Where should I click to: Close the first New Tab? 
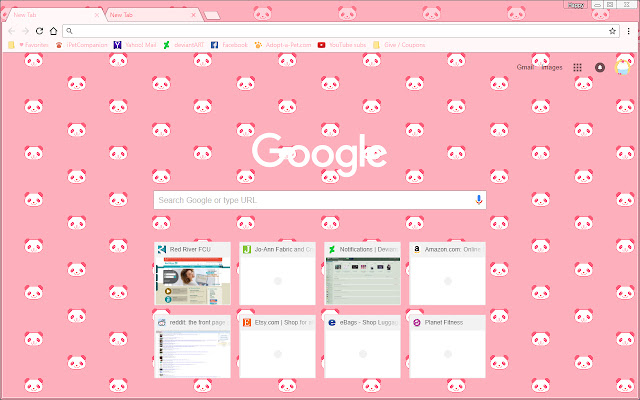click(x=97, y=15)
